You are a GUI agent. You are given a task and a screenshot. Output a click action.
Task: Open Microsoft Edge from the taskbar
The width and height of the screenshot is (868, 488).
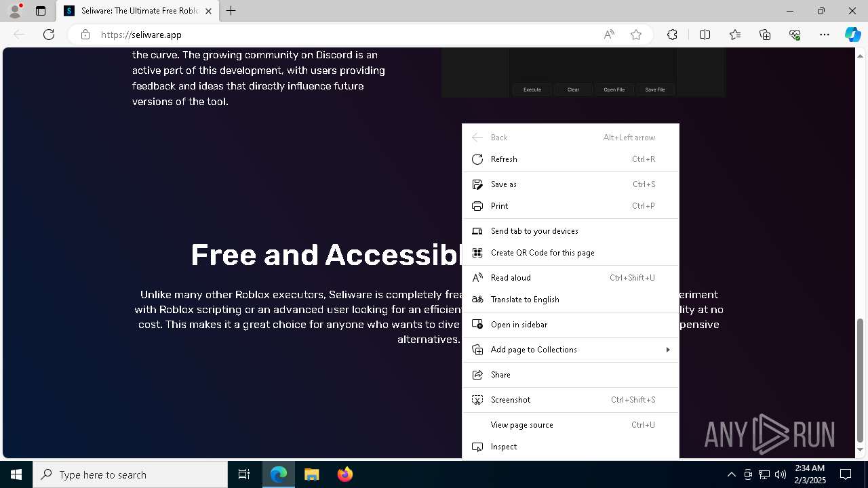279,474
